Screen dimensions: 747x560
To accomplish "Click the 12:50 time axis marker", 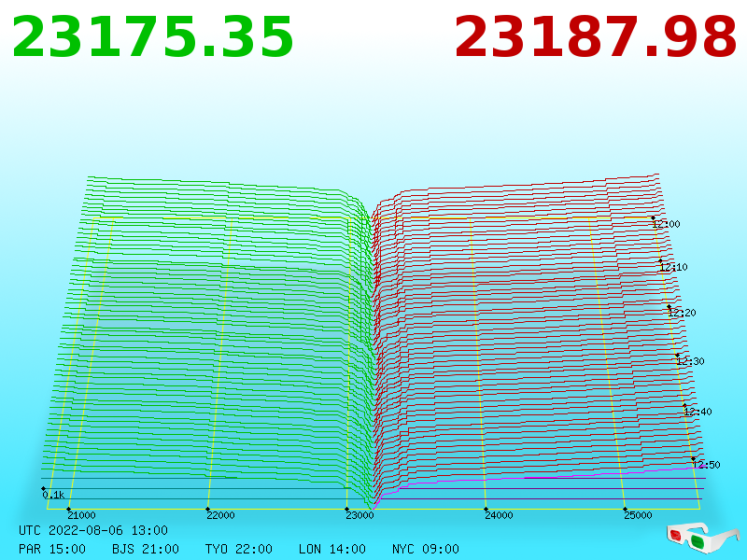I will point(706,465).
